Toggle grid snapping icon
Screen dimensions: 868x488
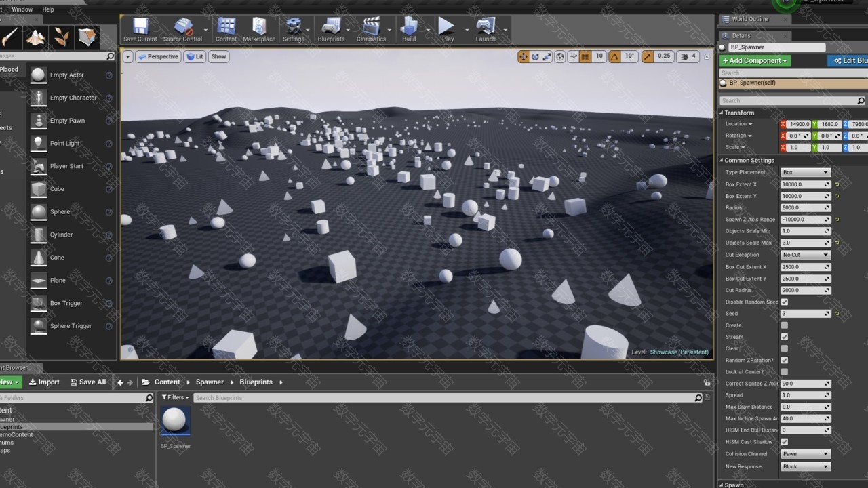click(x=585, y=56)
